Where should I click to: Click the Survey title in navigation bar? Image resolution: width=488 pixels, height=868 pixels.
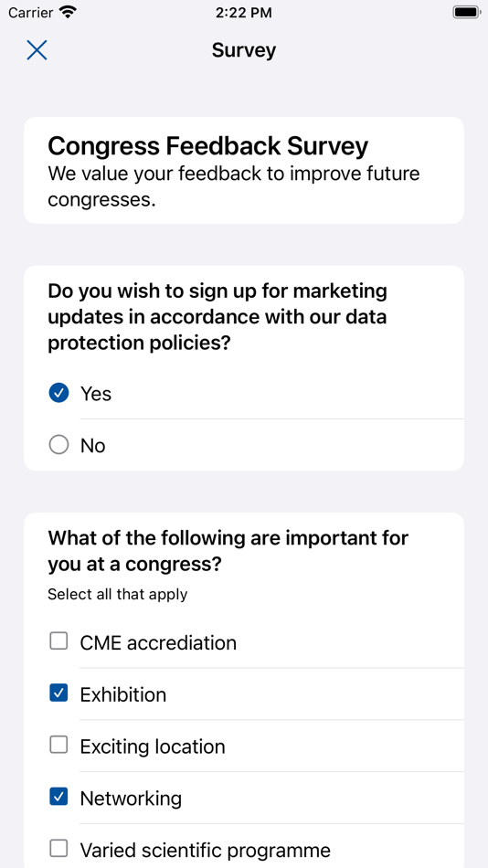pos(244,50)
